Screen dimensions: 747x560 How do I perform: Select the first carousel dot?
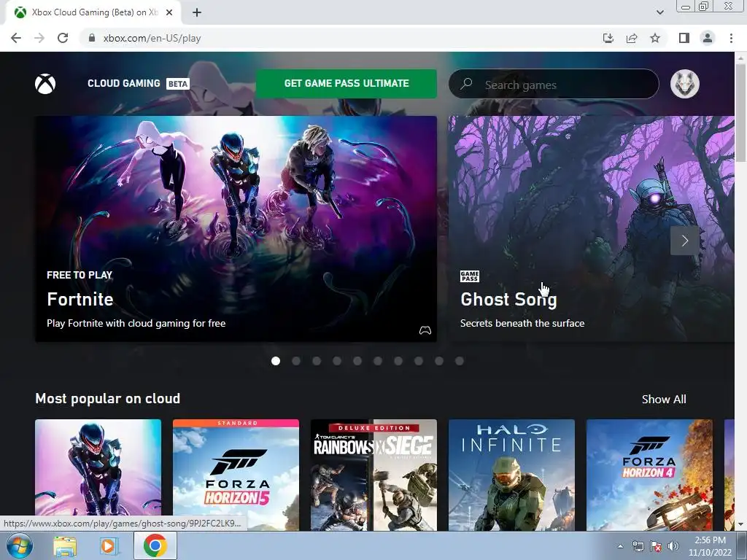click(275, 361)
